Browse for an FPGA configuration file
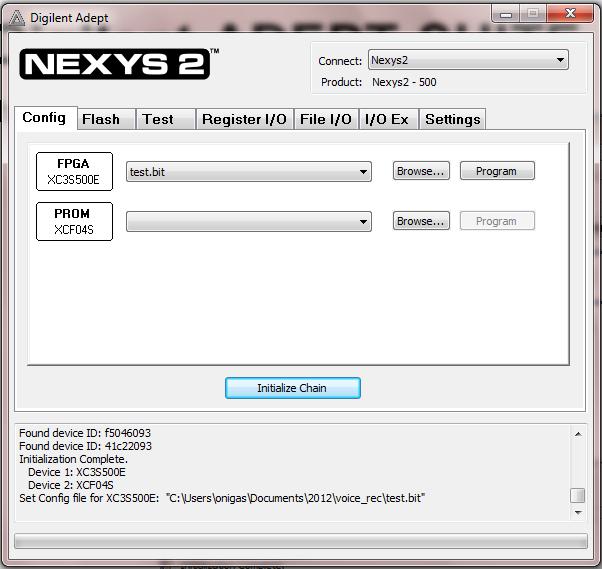This screenshot has height=569, width=602. 421,171
